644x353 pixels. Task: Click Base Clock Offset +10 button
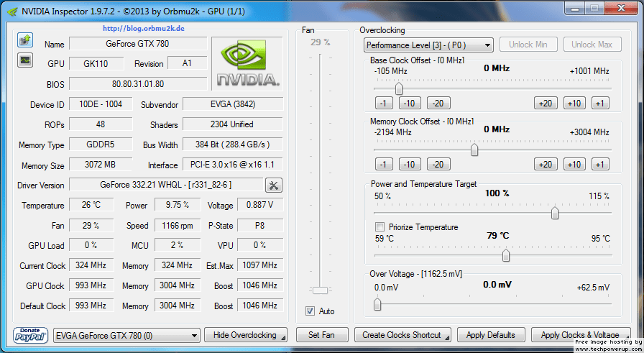(x=574, y=103)
